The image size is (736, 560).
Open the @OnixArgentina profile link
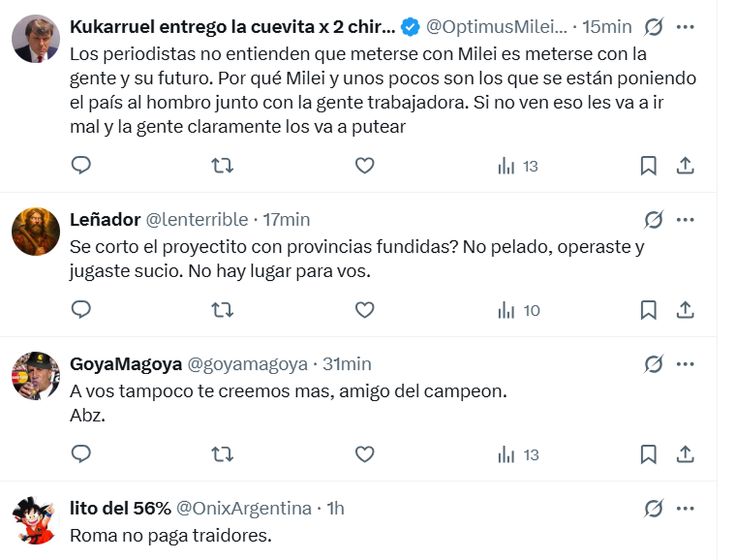pyautogui.click(x=243, y=508)
